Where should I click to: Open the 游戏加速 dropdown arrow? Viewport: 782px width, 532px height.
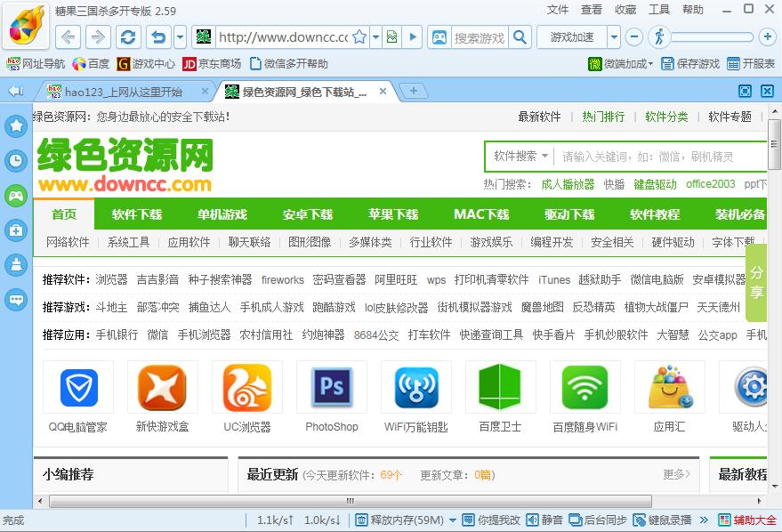(x=616, y=37)
